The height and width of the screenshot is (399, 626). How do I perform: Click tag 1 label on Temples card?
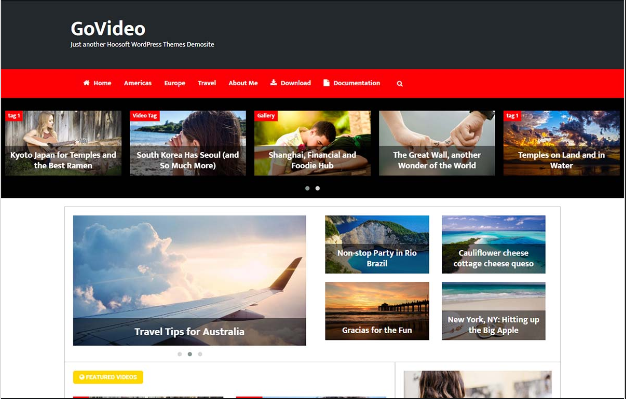(512, 116)
